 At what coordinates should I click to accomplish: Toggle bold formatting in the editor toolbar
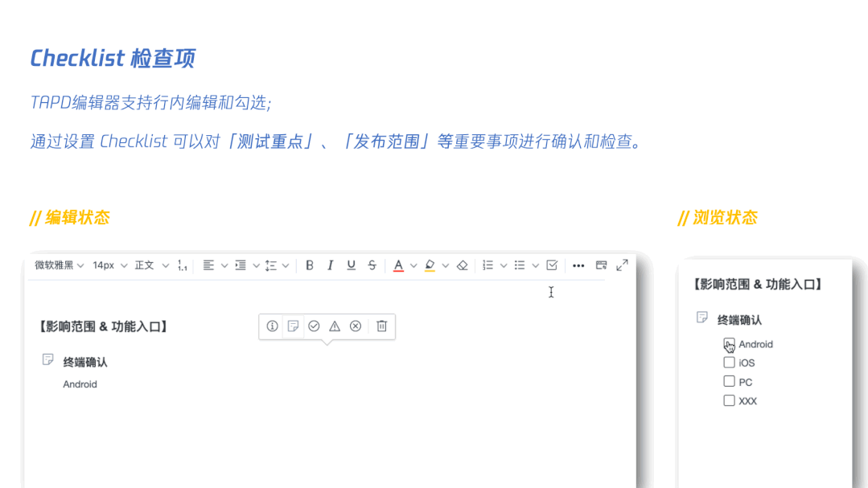[309, 265]
